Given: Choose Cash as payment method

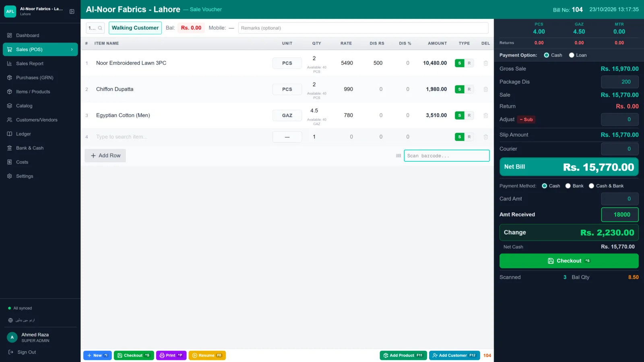Looking at the screenshot, I should coord(551,186).
